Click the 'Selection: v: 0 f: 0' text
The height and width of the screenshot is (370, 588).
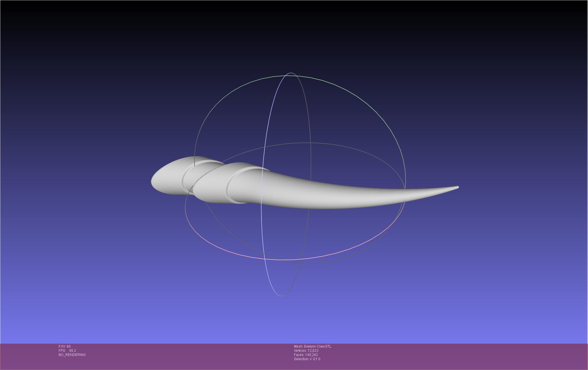click(307, 359)
